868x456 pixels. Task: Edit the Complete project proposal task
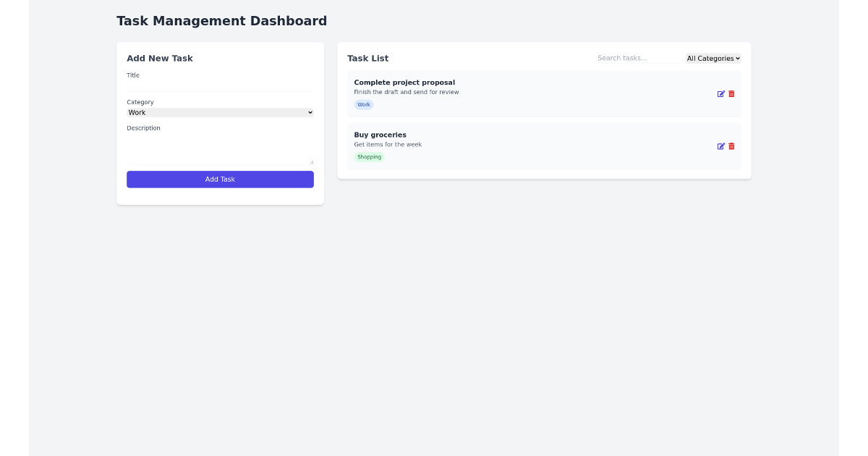tap(720, 93)
